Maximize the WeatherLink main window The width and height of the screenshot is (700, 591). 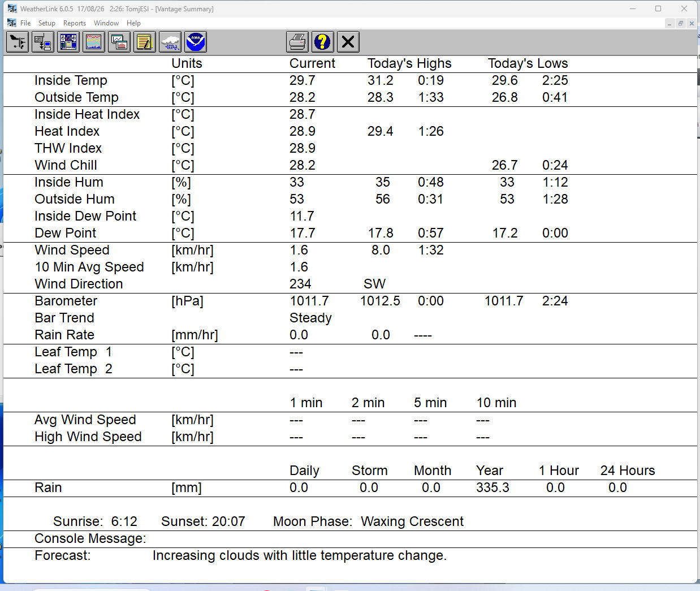658,8
